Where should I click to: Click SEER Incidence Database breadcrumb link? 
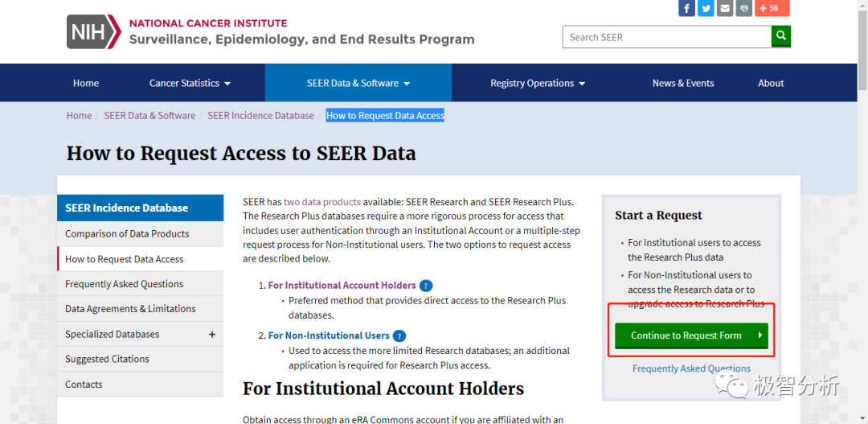pyautogui.click(x=260, y=116)
